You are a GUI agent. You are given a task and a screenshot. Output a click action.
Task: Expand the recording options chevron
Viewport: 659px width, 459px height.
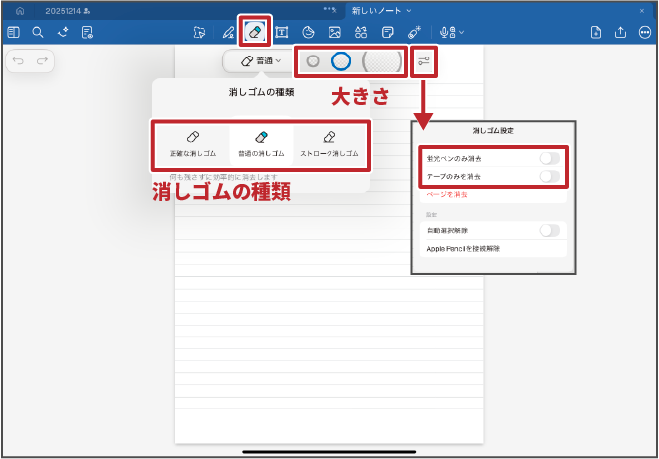(461, 32)
